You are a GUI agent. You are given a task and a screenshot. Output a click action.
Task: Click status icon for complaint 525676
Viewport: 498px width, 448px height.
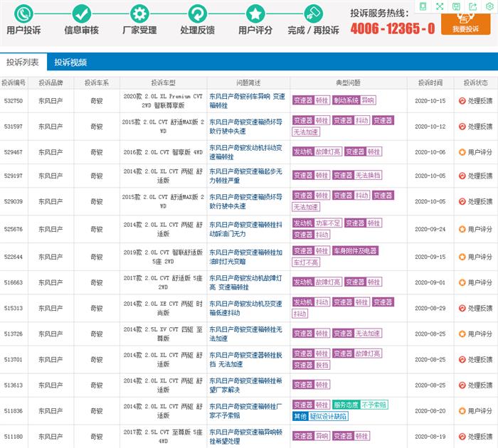point(462,229)
